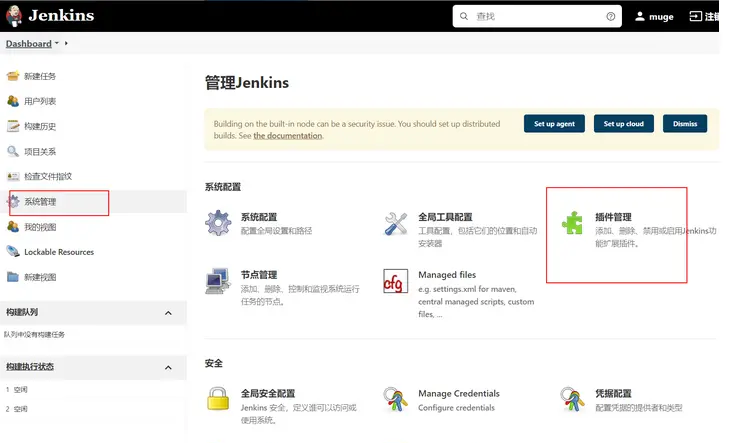Open Lockable Resources sidebar link
Image resolution: width=743 pixels, height=443 pixels.
coord(59,252)
